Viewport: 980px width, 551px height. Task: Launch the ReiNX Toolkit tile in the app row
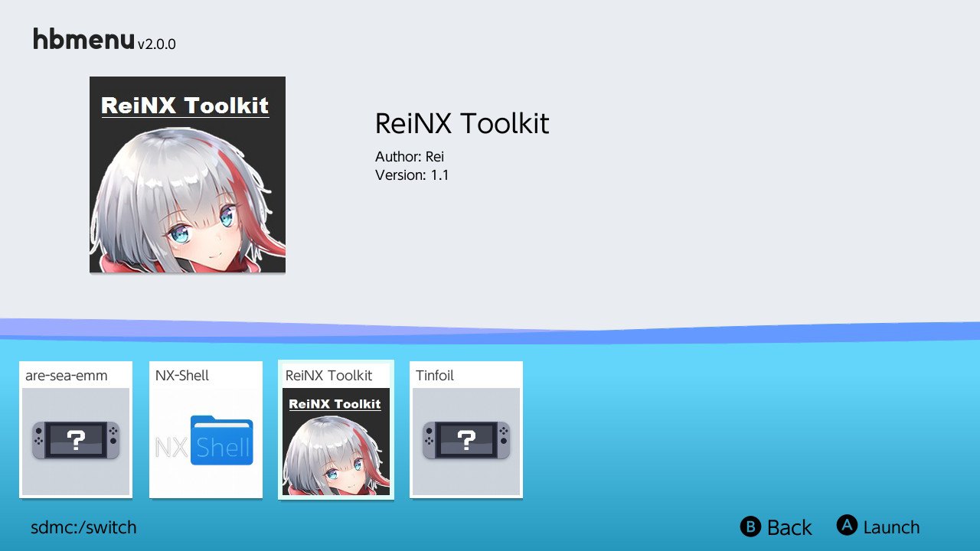pos(336,429)
